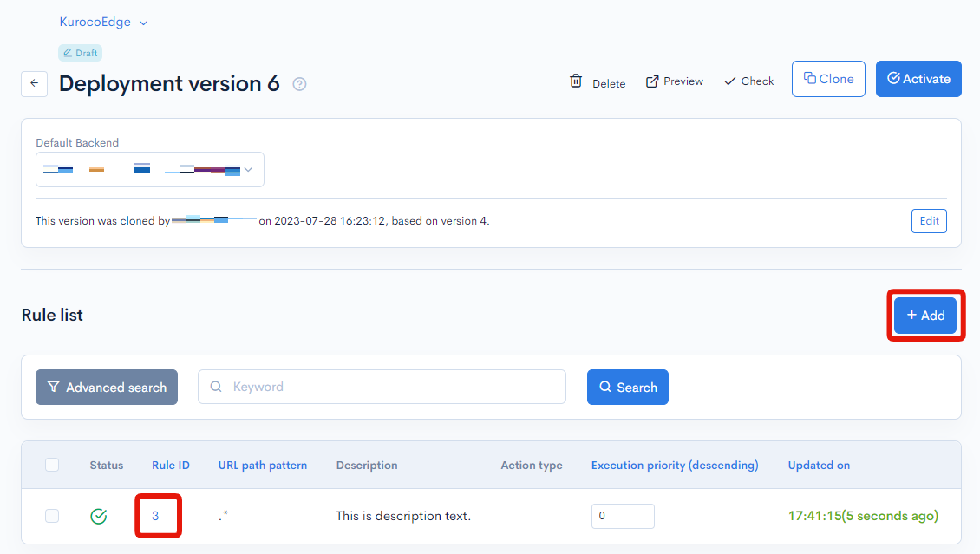
Task: Add a new rule
Action: [x=925, y=316]
